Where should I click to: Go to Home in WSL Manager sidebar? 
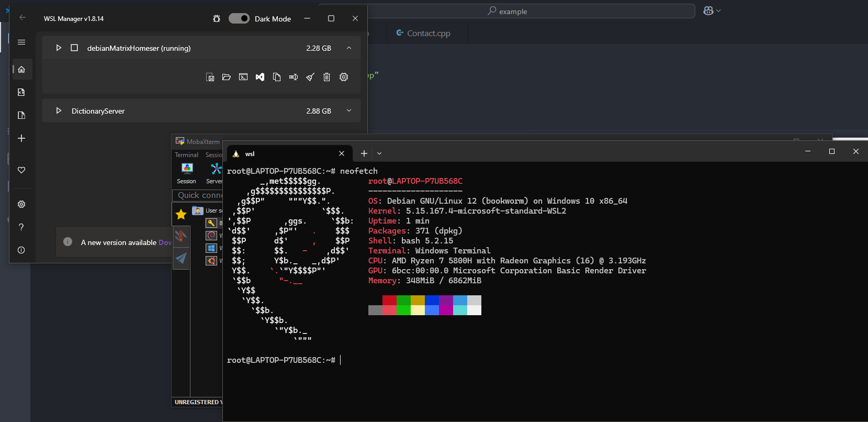(21, 69)
